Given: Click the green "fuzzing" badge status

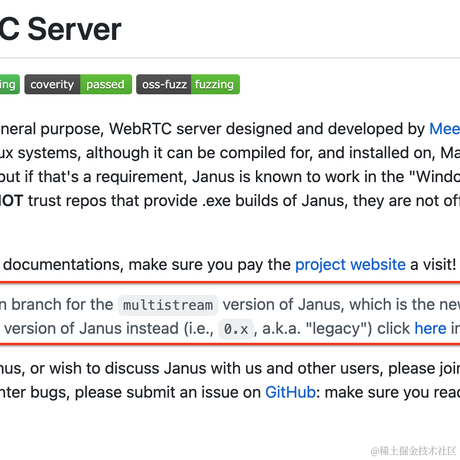Looking at the screenshot, I should point(215,84).
